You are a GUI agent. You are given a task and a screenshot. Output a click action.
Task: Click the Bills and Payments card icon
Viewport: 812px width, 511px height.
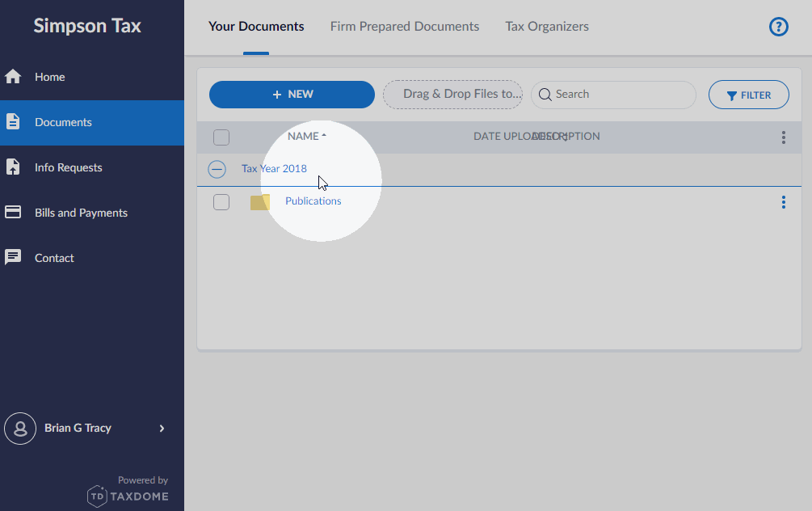(13, 212)
